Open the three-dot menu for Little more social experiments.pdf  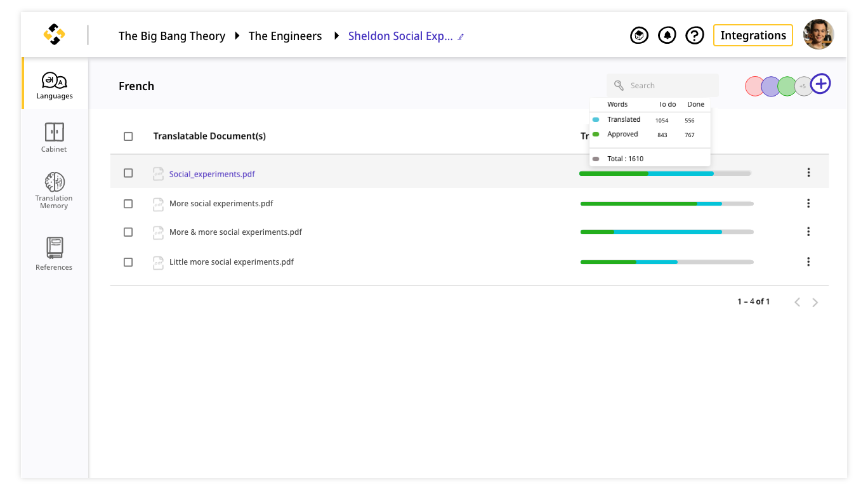coord(808,262)
